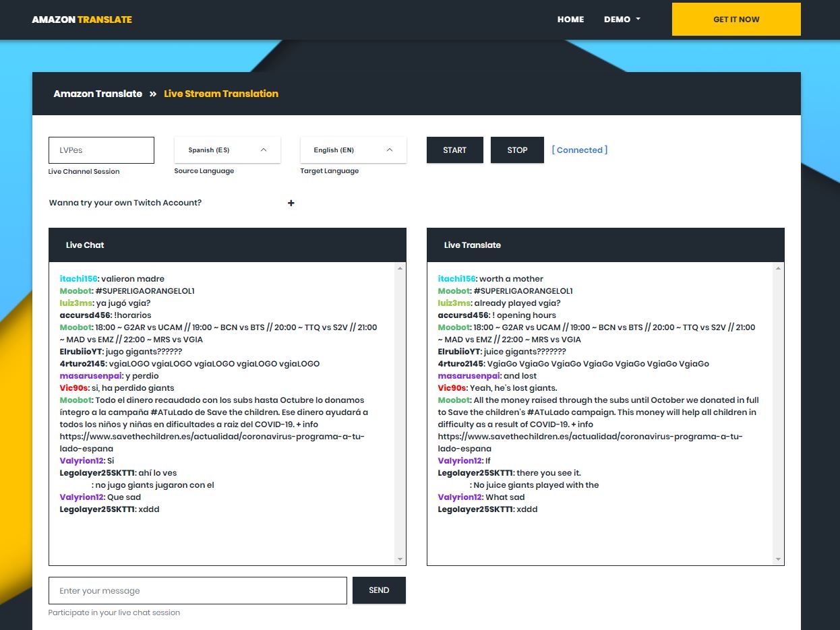Click the GET IT NOW button
840x630 pixels.
tap(736, 20)
